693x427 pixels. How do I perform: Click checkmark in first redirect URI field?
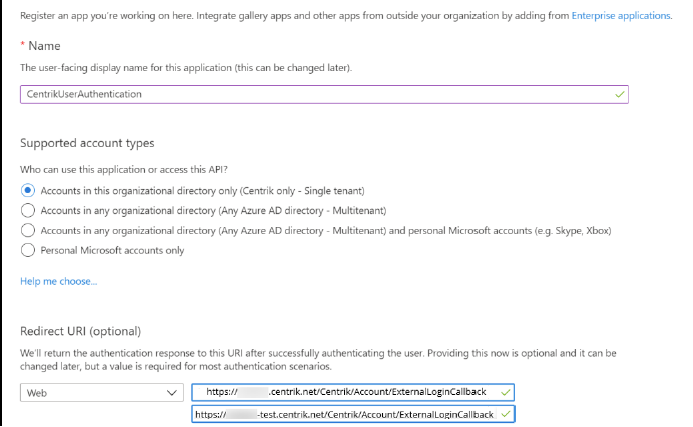pos(506,393)
